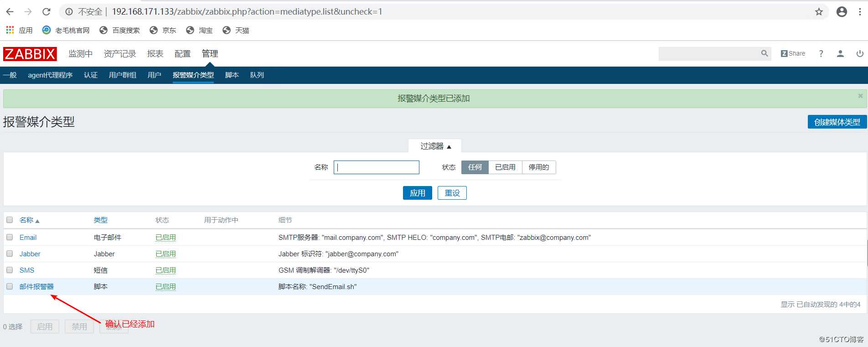Switch to the 脚本 submenu

point(232,75)
